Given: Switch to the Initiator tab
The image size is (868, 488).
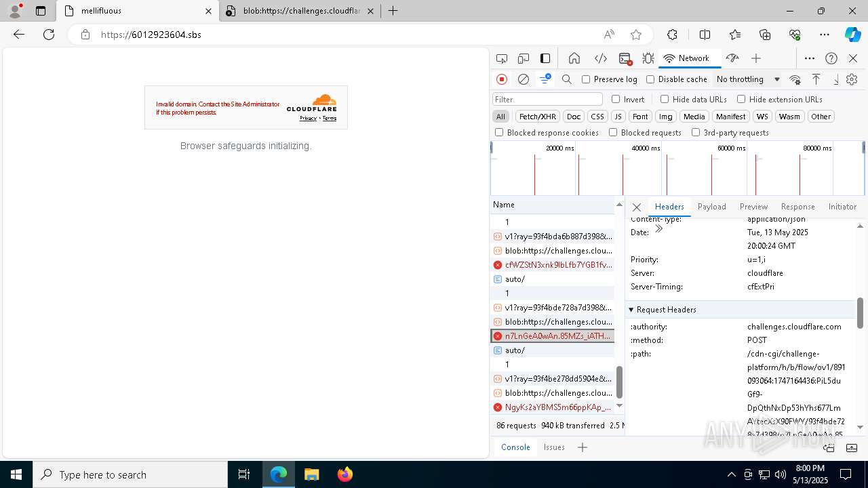Looking at the screenshot, I should click(x=842, y=207).
